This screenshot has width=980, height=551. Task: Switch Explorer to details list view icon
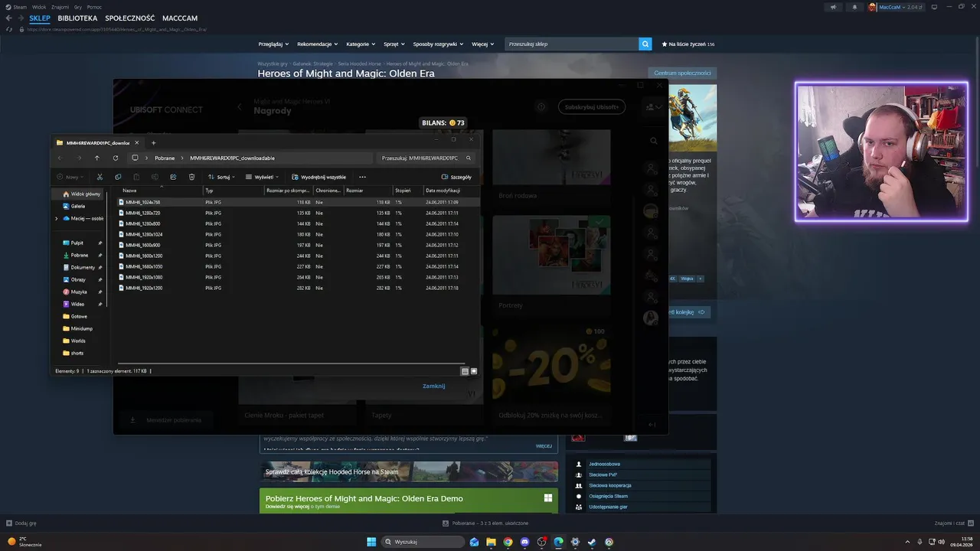(x=465, y=371)
